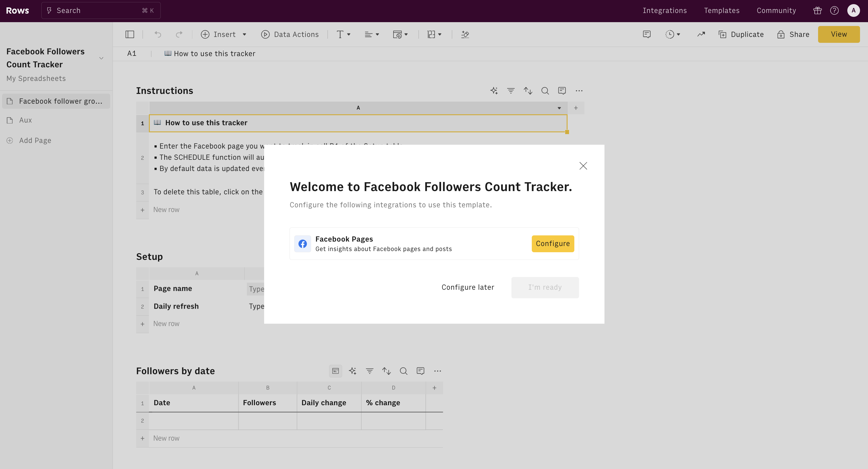
Task: Select the Daily refresh cell in Setup
Action: (x=197, y=306)
